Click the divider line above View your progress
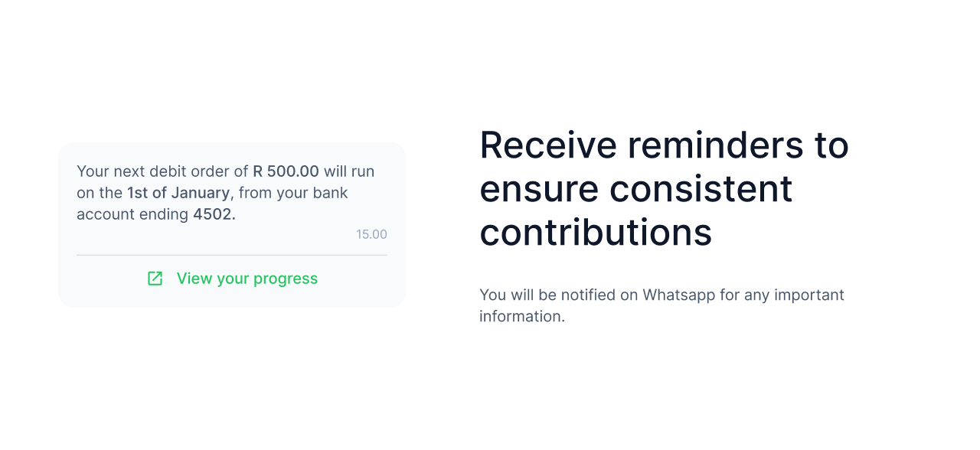 [231, 255]
